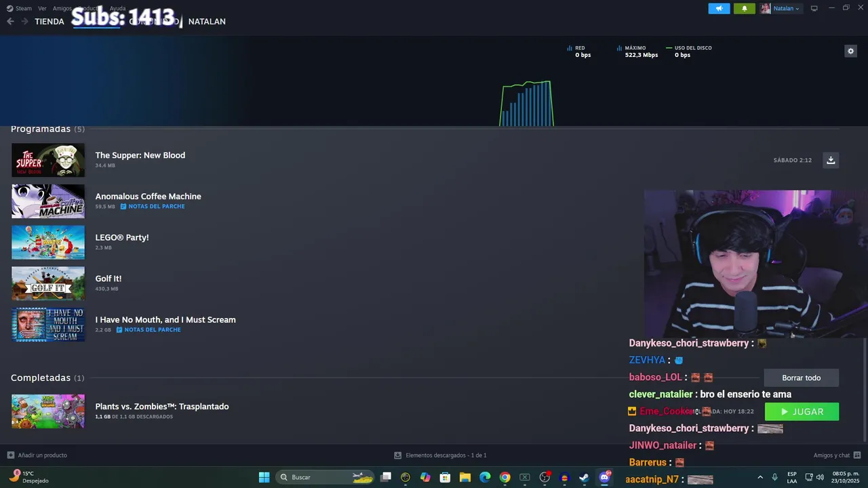Show hidden system tray icons
868x488 pixels.
[x=760, y=477]
